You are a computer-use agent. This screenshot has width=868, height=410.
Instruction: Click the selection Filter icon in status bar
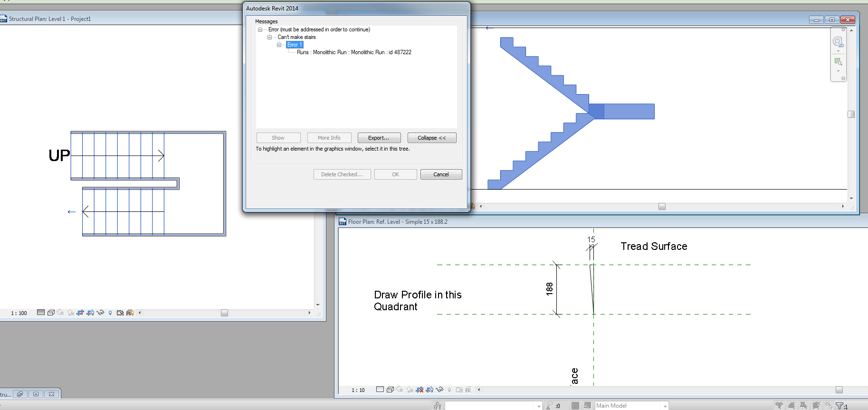click(840, 406)
